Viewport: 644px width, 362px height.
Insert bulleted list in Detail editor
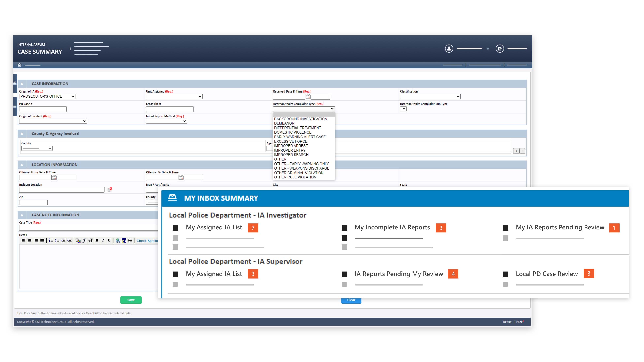point(51,240)
